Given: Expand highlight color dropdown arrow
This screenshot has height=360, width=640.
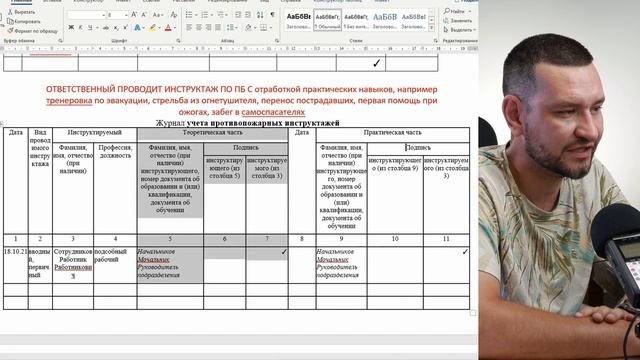Looking at the screenshot, I should pyautogui.click(x=159, y=28).
